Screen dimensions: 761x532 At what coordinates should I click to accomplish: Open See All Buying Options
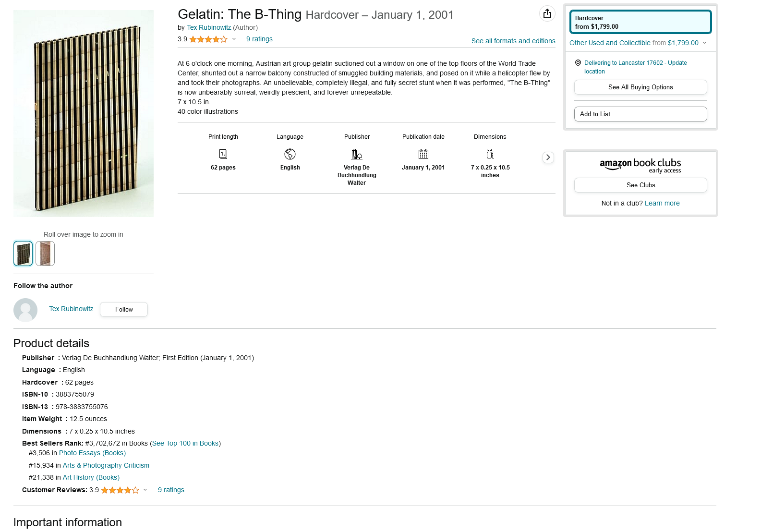click(x=640, y=87)
